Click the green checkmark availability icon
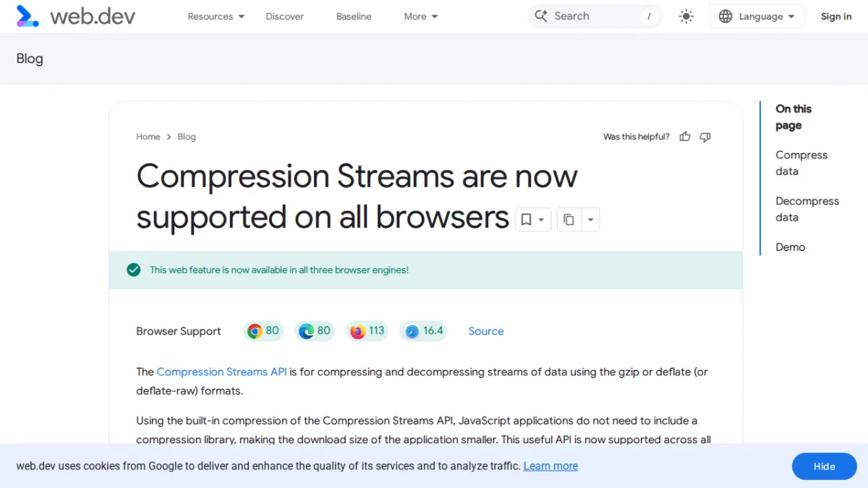 133,270
